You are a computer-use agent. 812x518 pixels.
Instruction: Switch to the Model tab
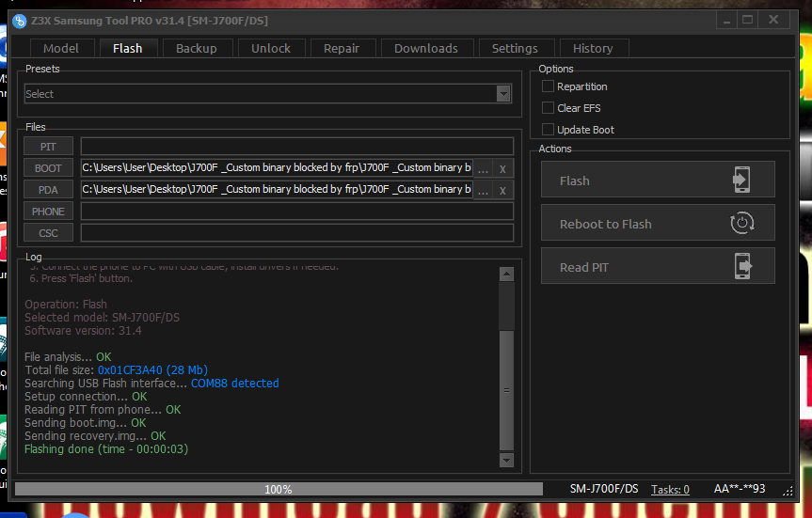tap(61, 48)
